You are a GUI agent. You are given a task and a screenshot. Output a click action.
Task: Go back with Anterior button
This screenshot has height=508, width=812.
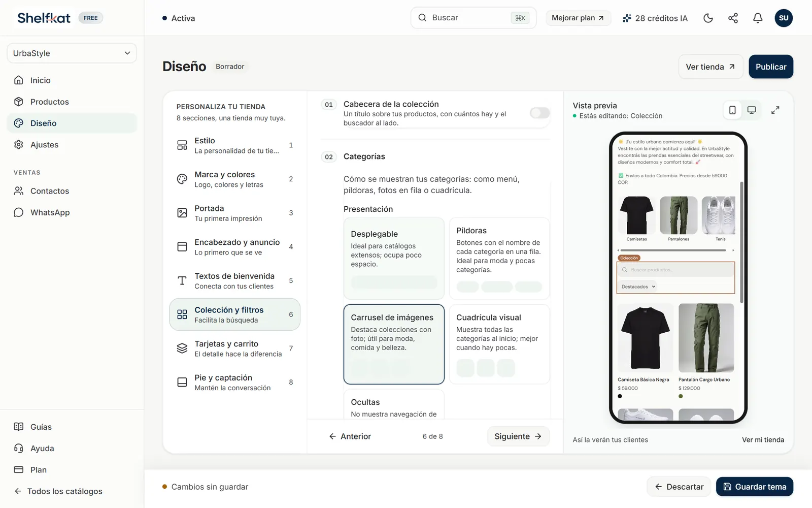point(350,436)
